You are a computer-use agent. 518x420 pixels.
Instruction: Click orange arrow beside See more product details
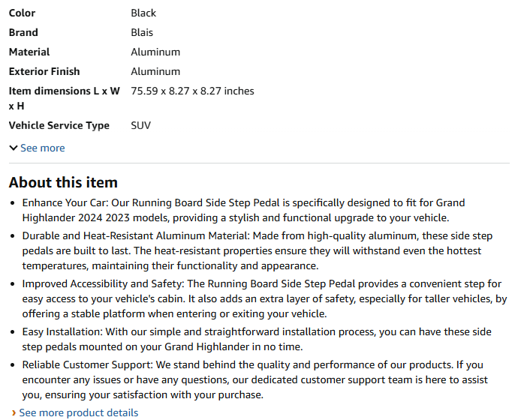pos(14,412)
